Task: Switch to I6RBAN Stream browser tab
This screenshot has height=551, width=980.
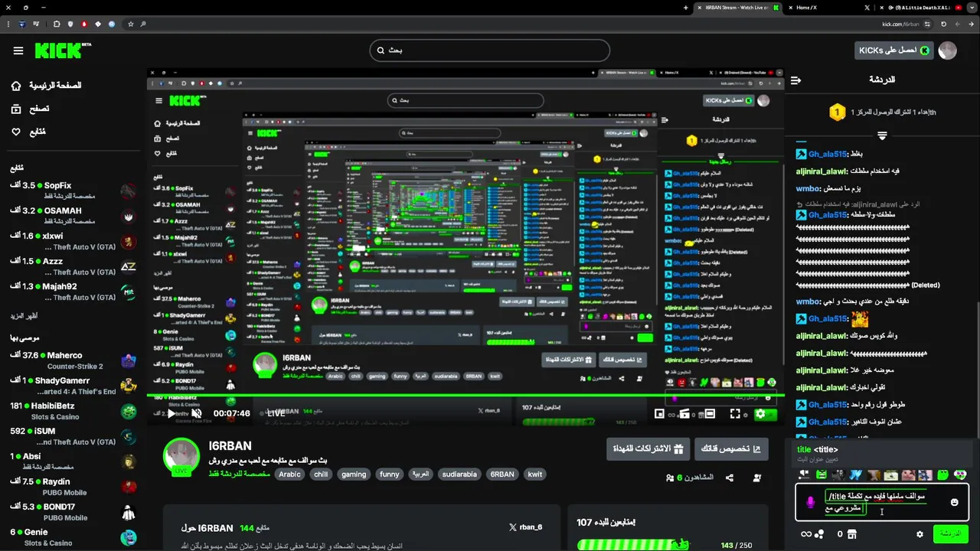Action: coord(740,8)
